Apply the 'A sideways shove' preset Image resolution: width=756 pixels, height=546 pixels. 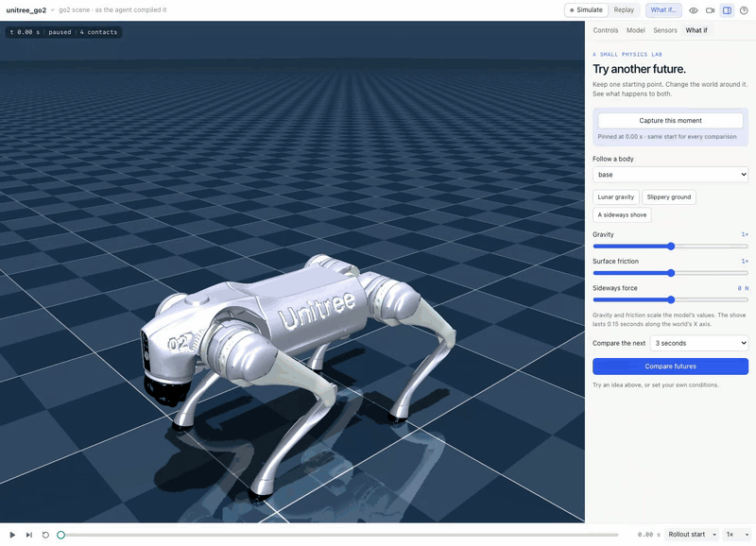(622, 215)
